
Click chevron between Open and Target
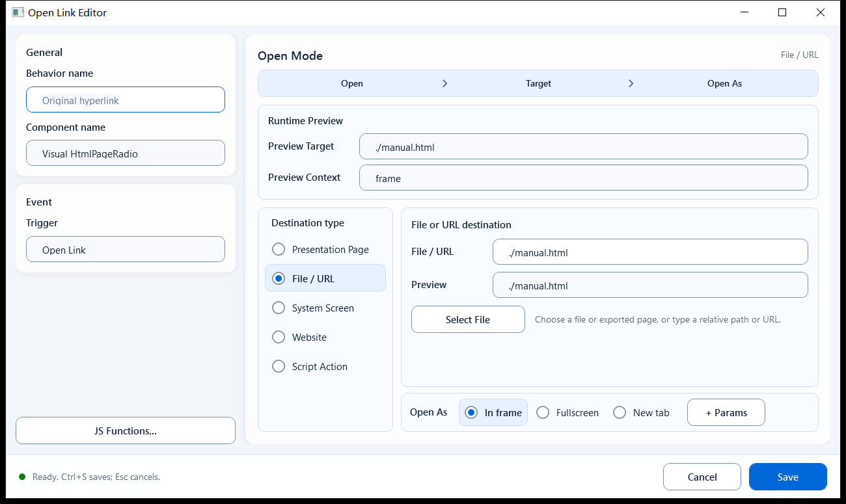point(445,83)
